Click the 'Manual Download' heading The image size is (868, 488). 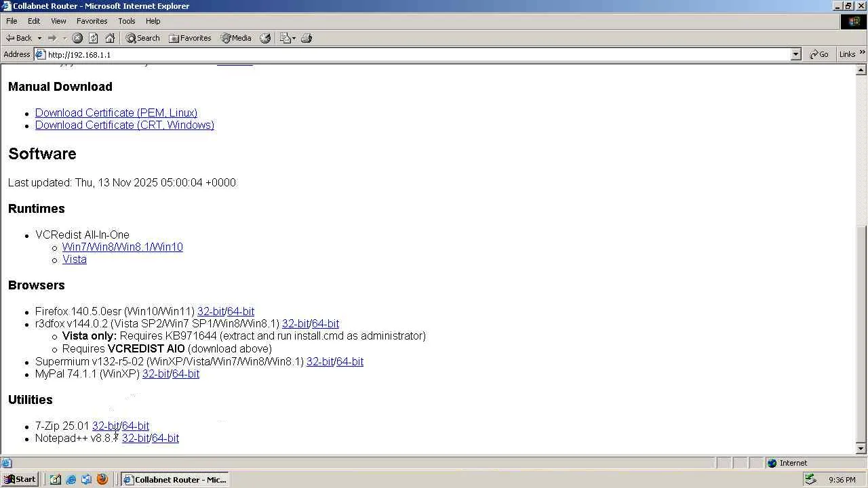pyautogui.click(x=60, y=87)
